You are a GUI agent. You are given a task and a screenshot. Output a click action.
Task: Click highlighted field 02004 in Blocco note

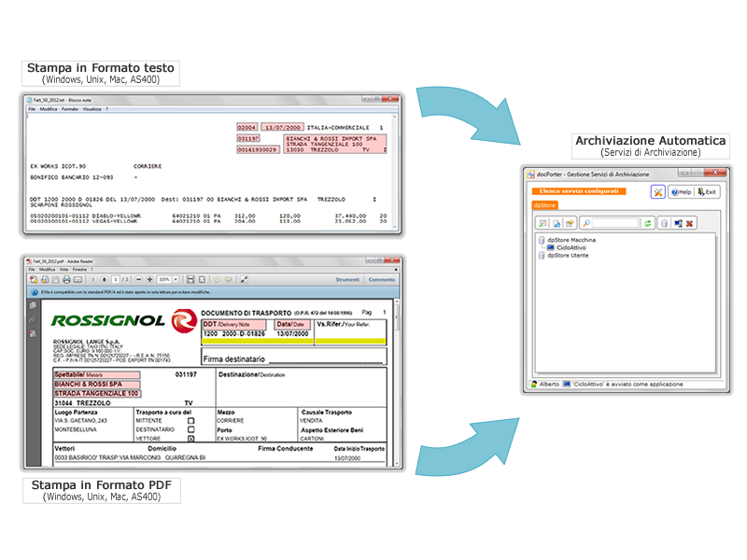247,127
